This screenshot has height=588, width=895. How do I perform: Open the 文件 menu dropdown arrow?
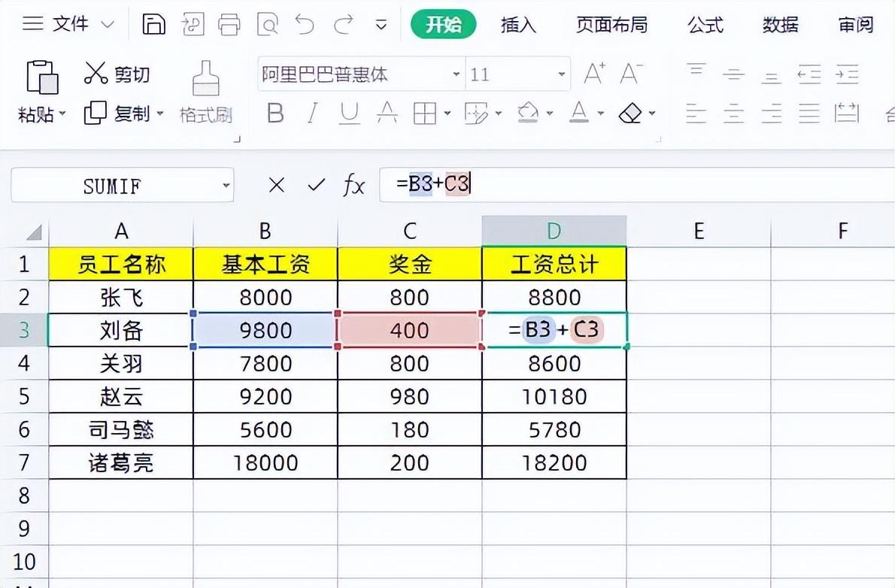[x=108, y=25]
